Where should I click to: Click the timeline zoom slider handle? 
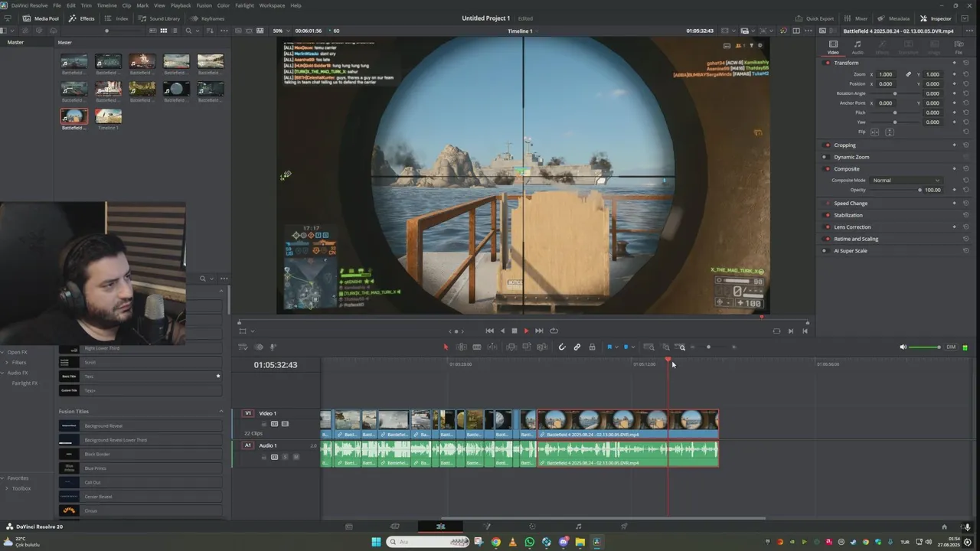(x=708, y=347)
